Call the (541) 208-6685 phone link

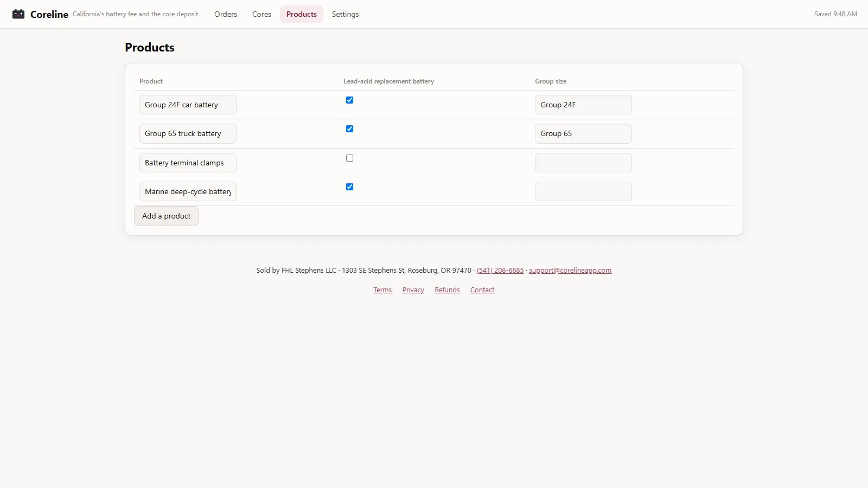[500, 271]
